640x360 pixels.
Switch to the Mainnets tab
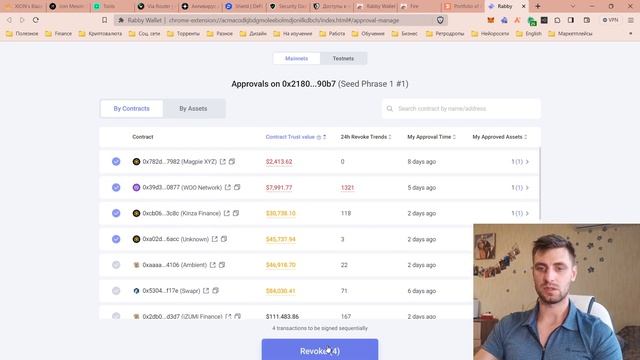point(297,58)
